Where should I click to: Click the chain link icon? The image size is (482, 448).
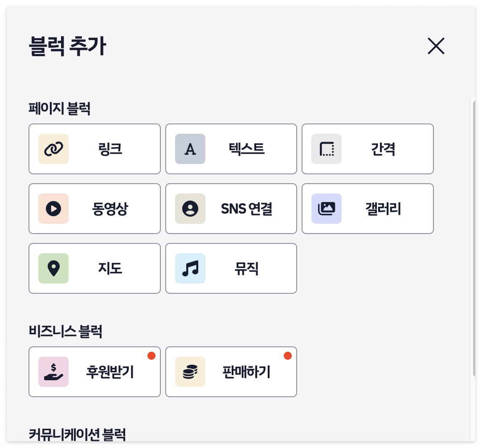(53, 149)
